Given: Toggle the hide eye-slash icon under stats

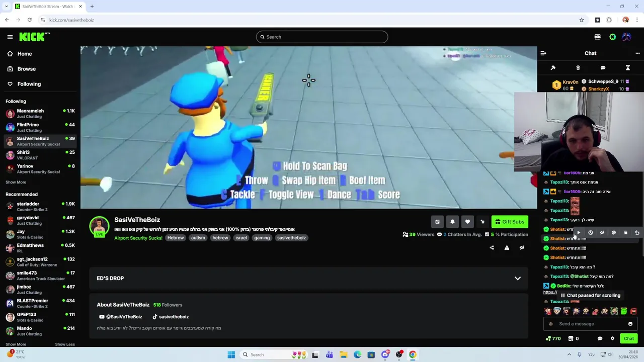Looking at the screenshot, I should click(x=522, y=248).
